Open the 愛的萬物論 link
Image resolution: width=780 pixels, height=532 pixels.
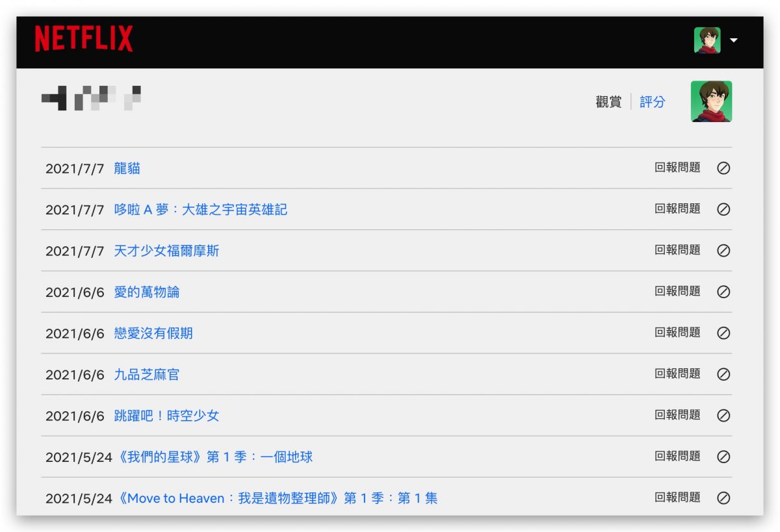147,292
